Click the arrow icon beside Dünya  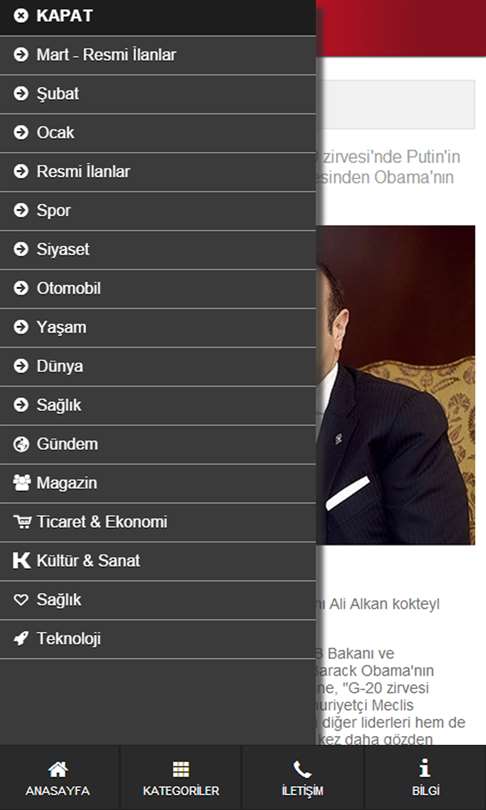[x=21, y=366]
